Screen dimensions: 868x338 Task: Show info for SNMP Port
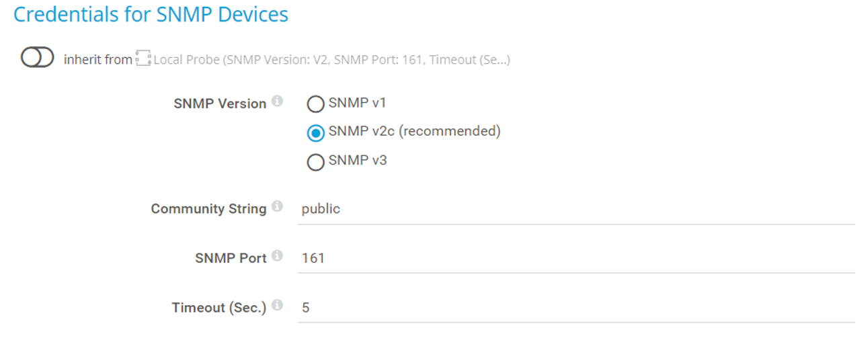(277, 256)
